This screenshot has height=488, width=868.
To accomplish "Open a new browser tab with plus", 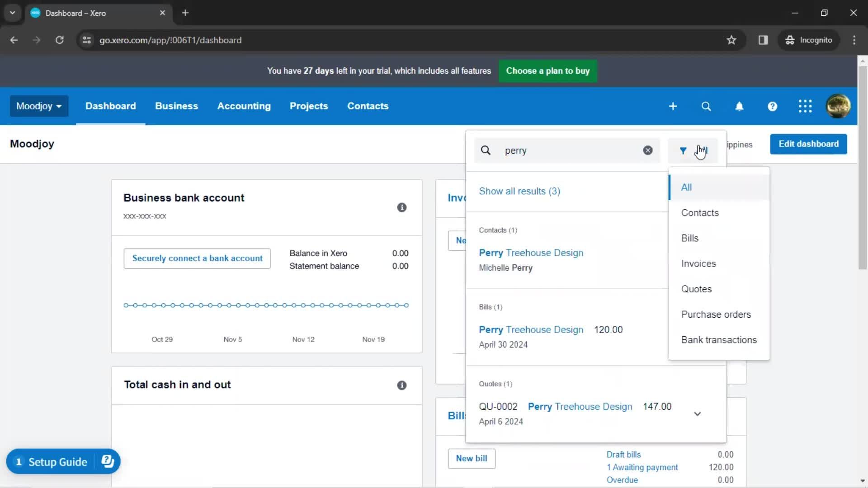I will [185, 13].
